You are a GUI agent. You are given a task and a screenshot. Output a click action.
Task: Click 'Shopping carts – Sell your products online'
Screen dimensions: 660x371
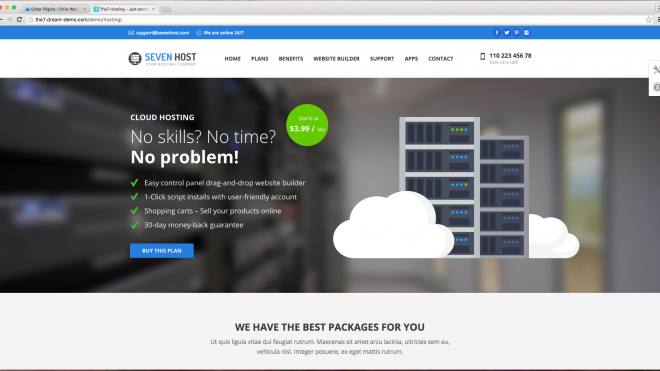pyautogui.click(x=213, y=211)
